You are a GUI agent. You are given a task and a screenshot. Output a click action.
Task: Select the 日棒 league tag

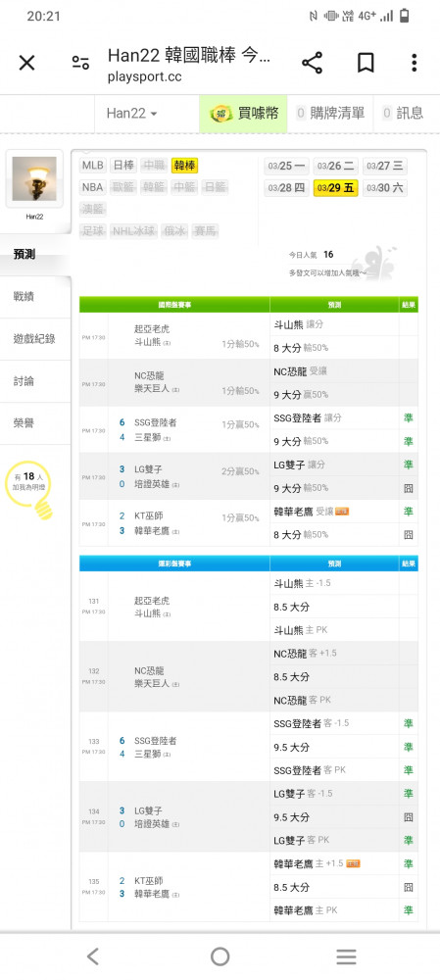(123, 166)
